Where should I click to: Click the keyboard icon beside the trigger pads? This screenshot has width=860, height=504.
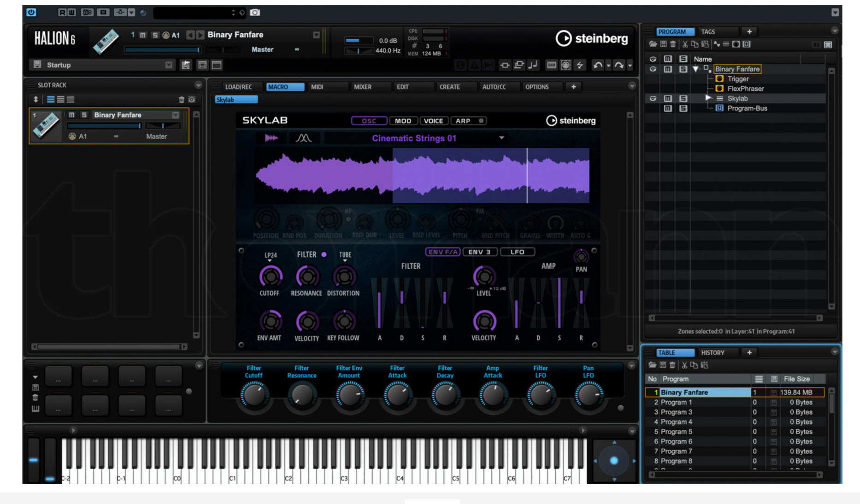(35, 409)
